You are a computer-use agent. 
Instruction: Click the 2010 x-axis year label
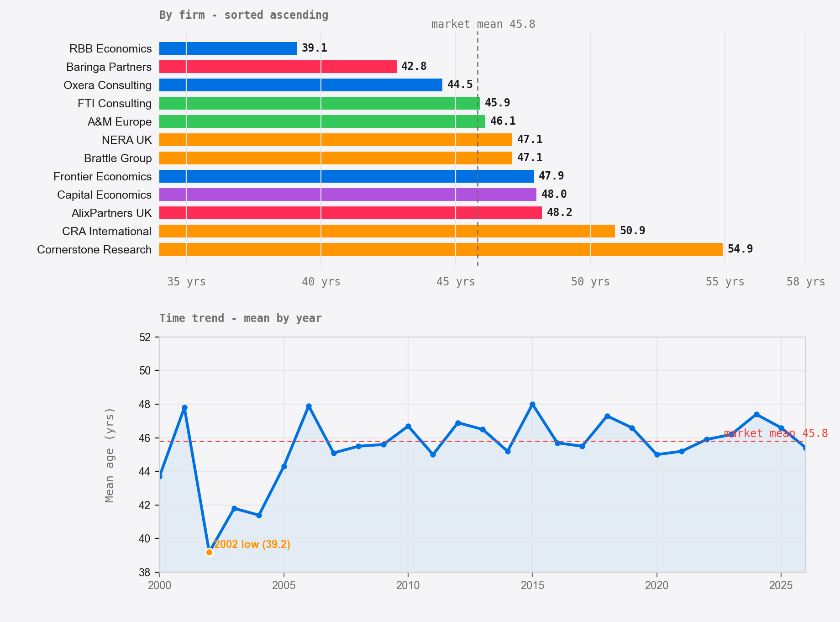pyautogui.click(x=408, y=585)
